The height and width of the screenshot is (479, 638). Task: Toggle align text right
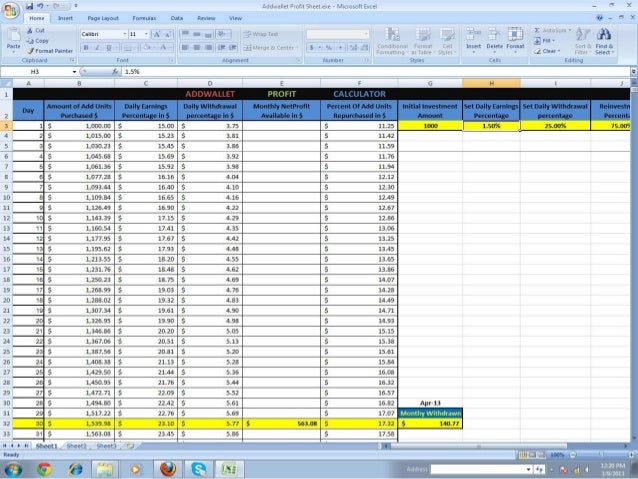pyautogui.click(x=208, y=48)
